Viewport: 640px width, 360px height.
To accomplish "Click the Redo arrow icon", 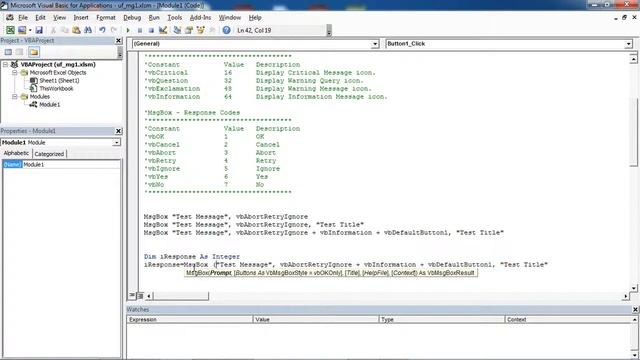I will [x=114, y=30].
